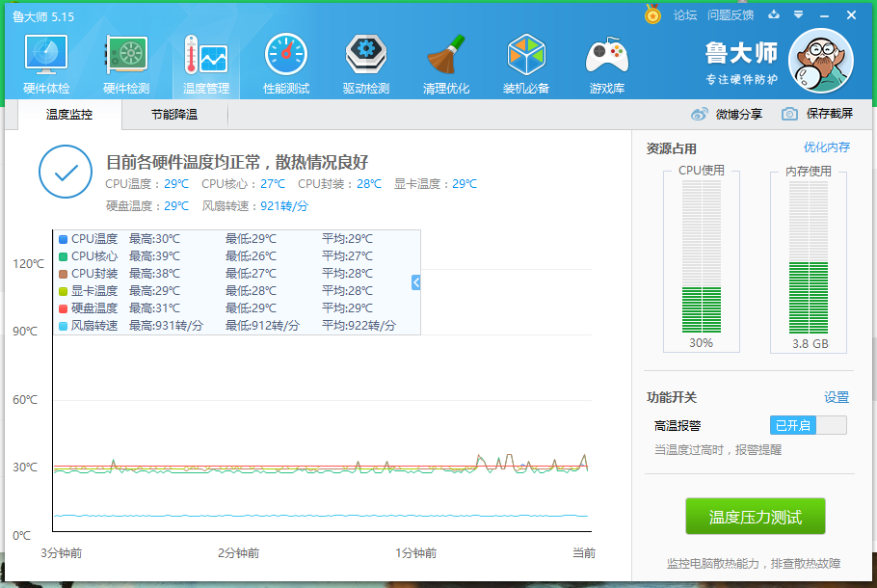
Task: Toggle CPU核心 green series swatch
Action: pyautogui.click(x=64, y=256)
